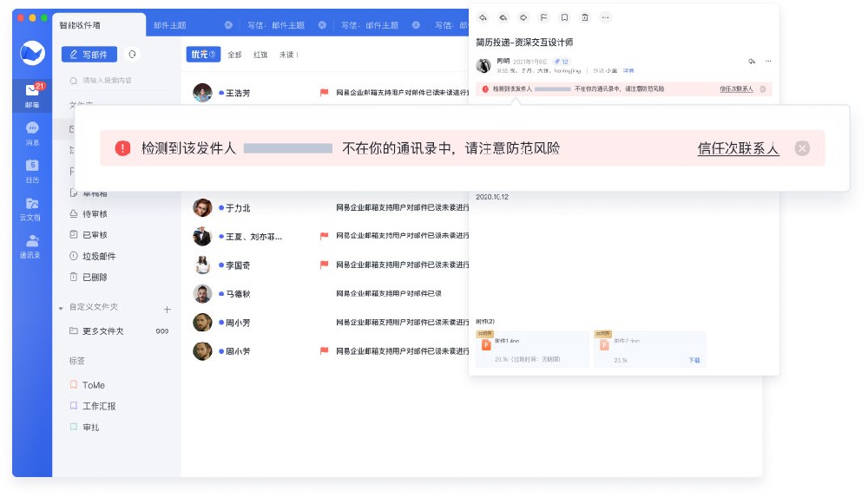
Task: Select the ToMe label tag
Action: pos(93,385)
